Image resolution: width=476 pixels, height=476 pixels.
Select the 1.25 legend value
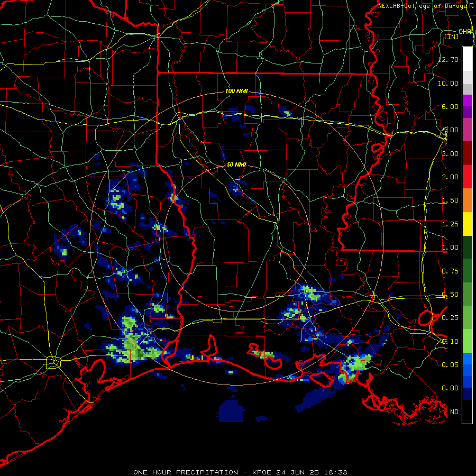[450, 224]
